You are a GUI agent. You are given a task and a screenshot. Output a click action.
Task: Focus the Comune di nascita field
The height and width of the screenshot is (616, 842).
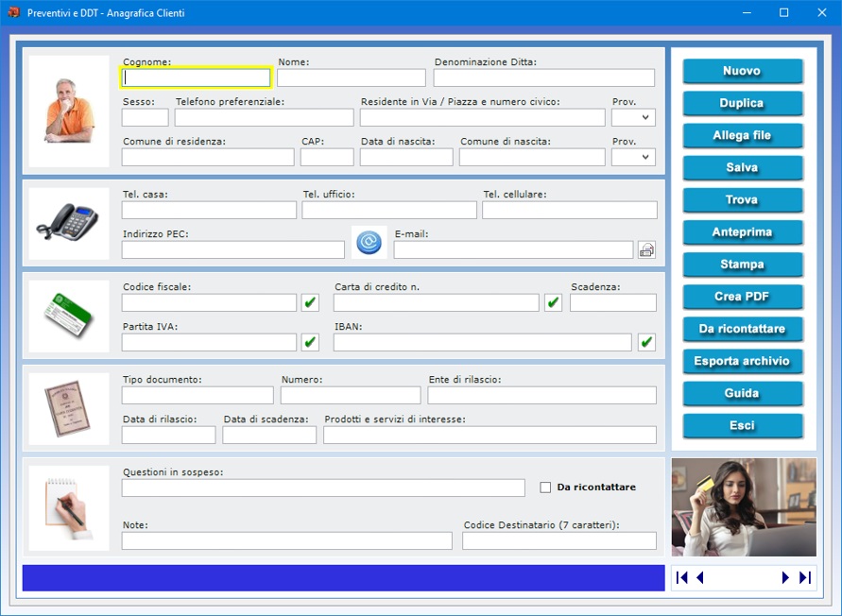tap(532, 158)
